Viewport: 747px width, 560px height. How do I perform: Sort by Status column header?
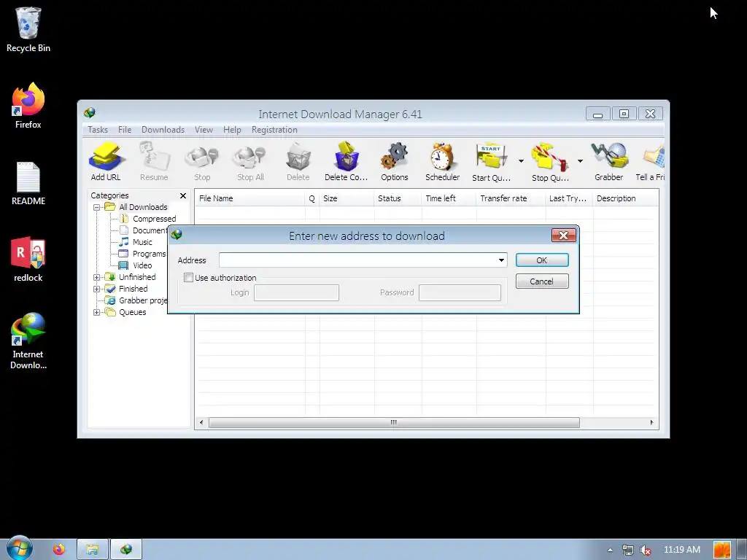tap(398, 198)
